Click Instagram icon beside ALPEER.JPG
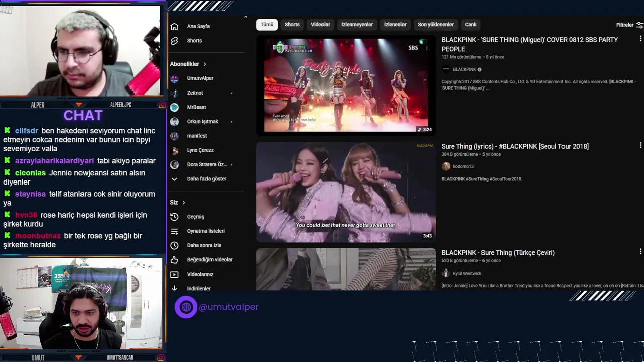 click(162, 105)
